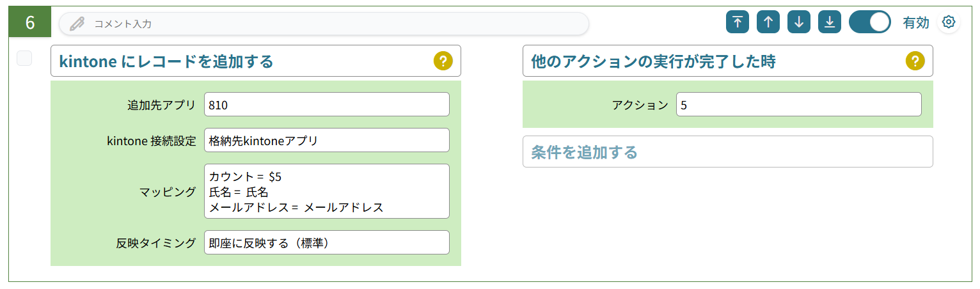Focus the コメント入力 comment field

tap(324, 24)
